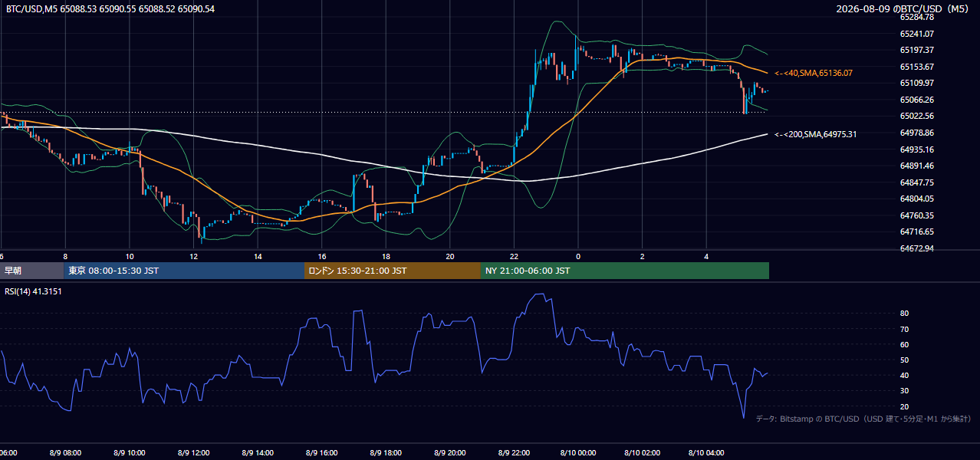Screen dimensions: 980x460
Task: Click the 早朝 session bar
Action: click(31, 271)
